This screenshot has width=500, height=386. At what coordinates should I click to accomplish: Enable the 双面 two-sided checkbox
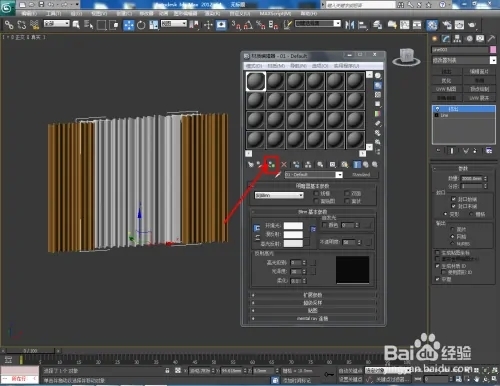tap(347, 193)
